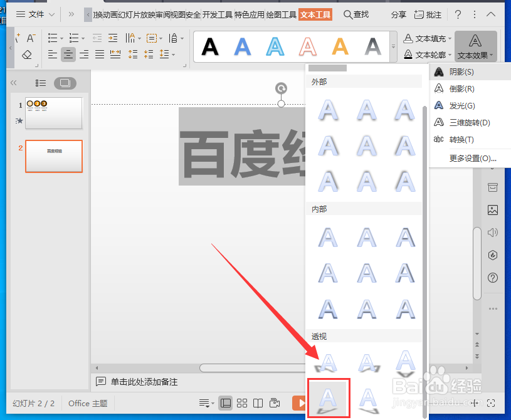Viewport: 511px width, 420px height.
Task: Select the blue A text style
Action: tap(243, 46)
